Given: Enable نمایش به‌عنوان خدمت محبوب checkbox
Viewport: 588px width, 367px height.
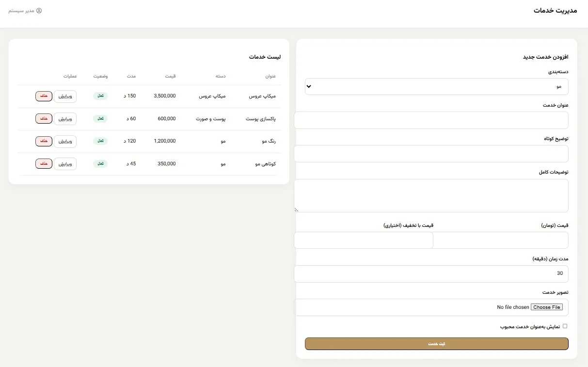Looking at the screenshot, I should coord(565,326).
